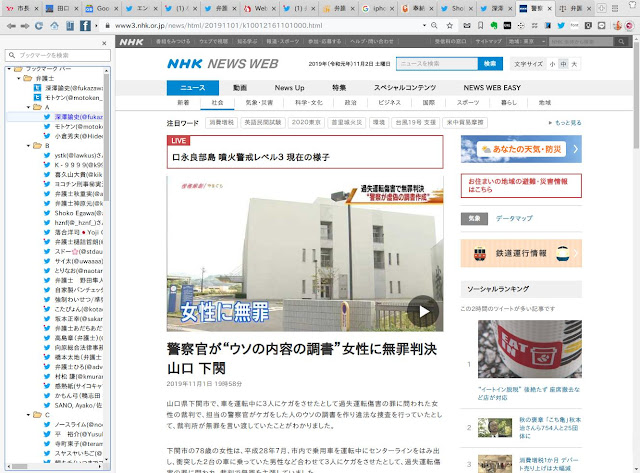Set text size to 中

tap(563, 64)
